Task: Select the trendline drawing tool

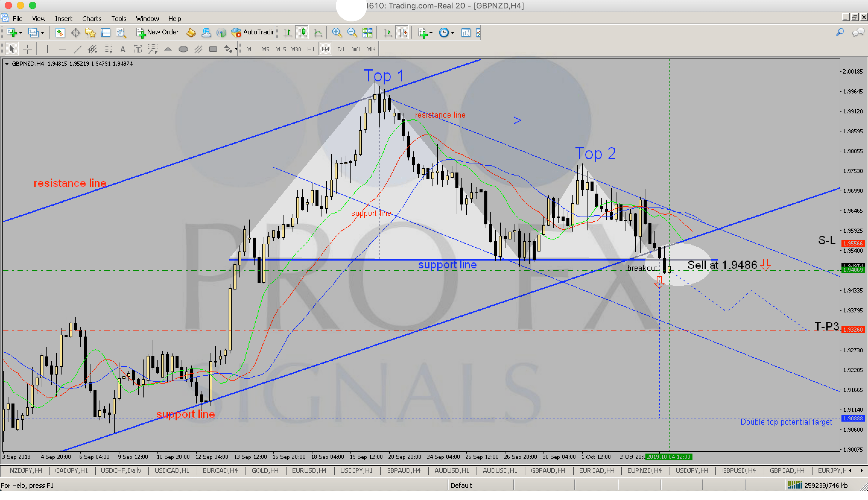Action: 78,49
